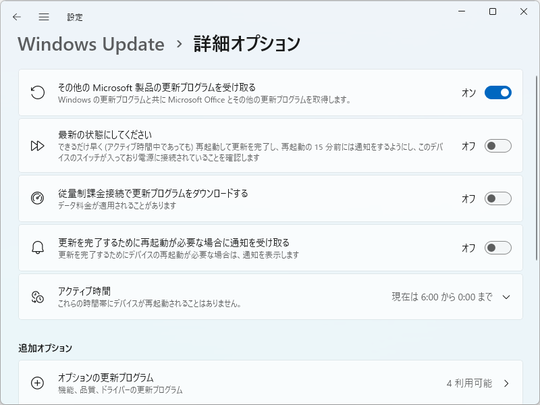The width and height of the screenshot is (540, 405).
Task: Close the 設定 window
Action: [523, 11]
